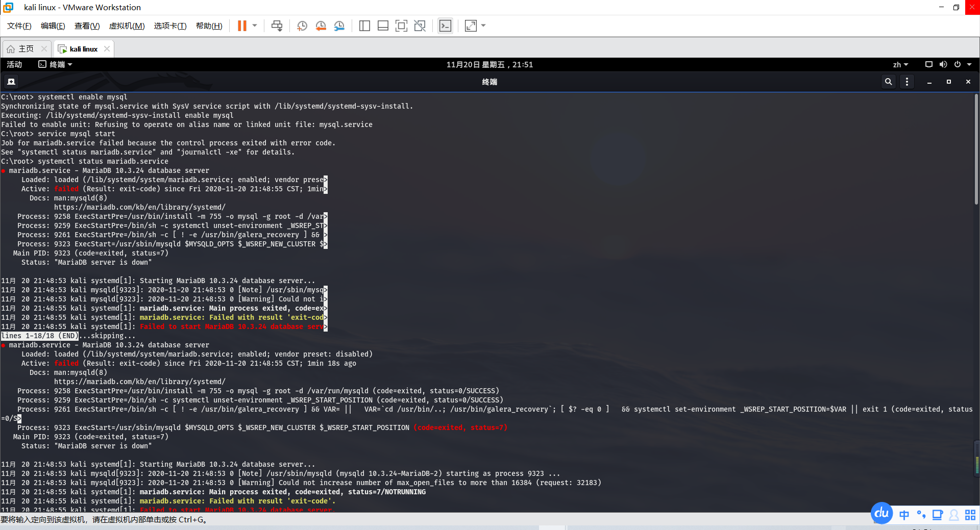Image resolution: width=980 pixels, height=530 pixels.
Task: Open the stretch mode dropdown arrow
Action: tap(483, 26)
